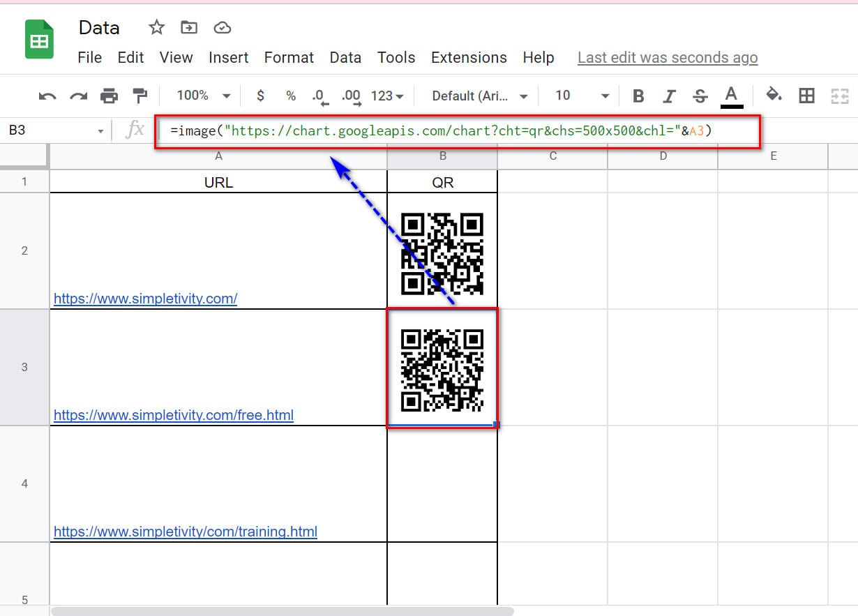Image resolution: width=858 pixels, height=616 pixels.
Task: Increase decimal places
Action: coord(350,97)
